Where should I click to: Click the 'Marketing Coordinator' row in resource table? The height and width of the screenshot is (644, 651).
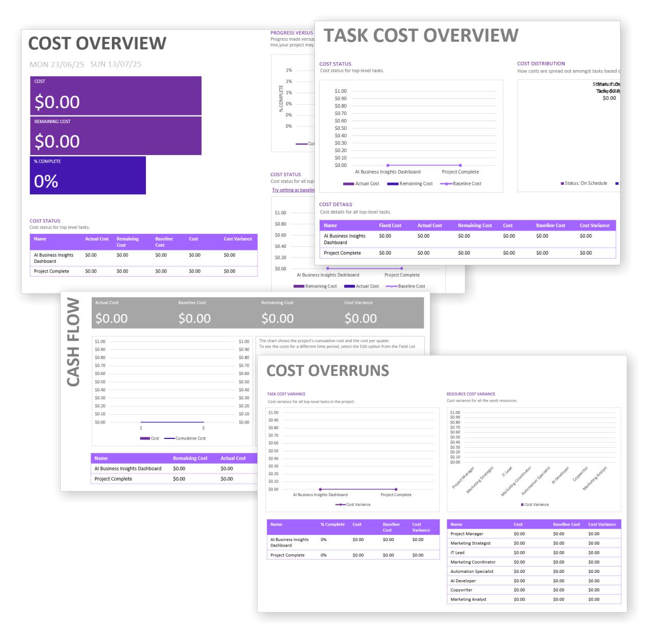tap(534, 562)
